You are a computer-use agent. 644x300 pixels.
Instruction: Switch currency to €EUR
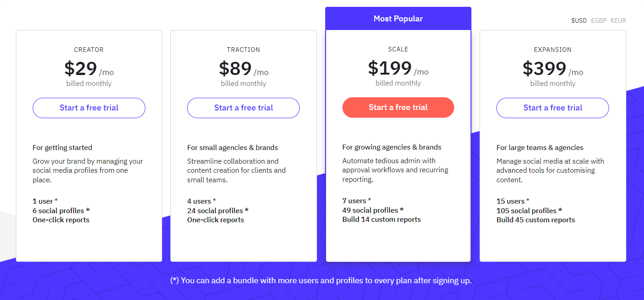pyautogui.click(x=618, y=20)
